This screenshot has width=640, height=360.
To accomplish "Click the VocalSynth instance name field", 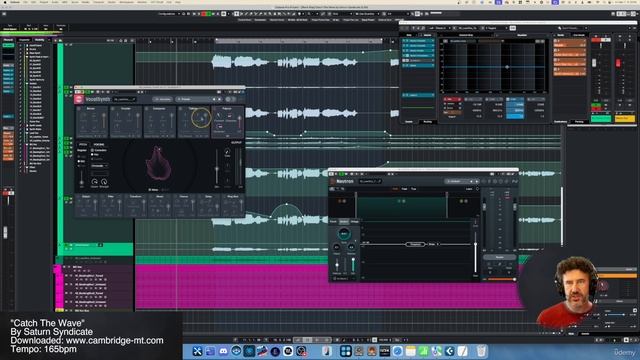I will click(x=124, y=99).
